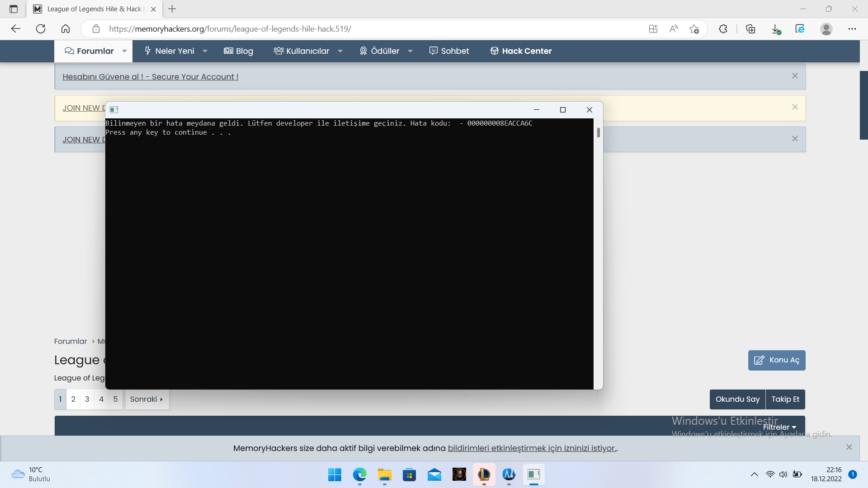Open the Filtreler dropdown
Viewport: 868px width, 488px height.
(779, 427)
